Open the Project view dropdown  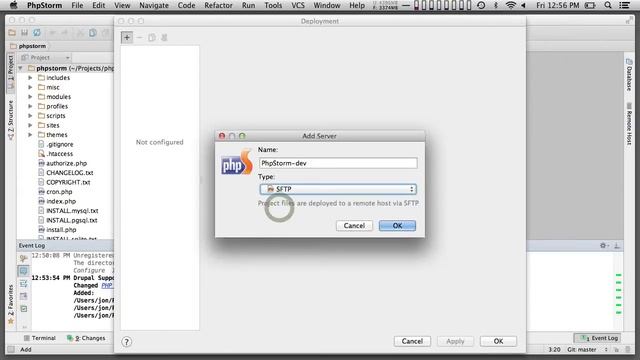tap(45, 58)
